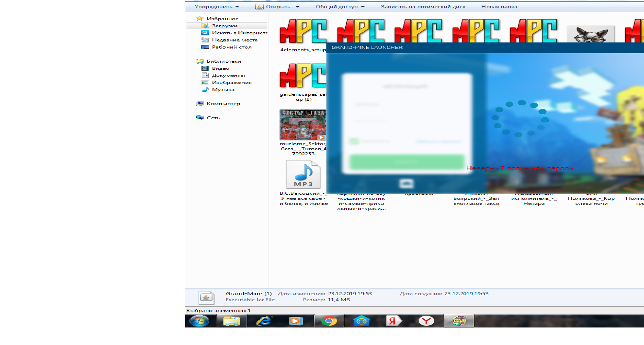Click the music note icon by Музыка
This screenshot has width=644, height=345.
[x=205, y=89]
